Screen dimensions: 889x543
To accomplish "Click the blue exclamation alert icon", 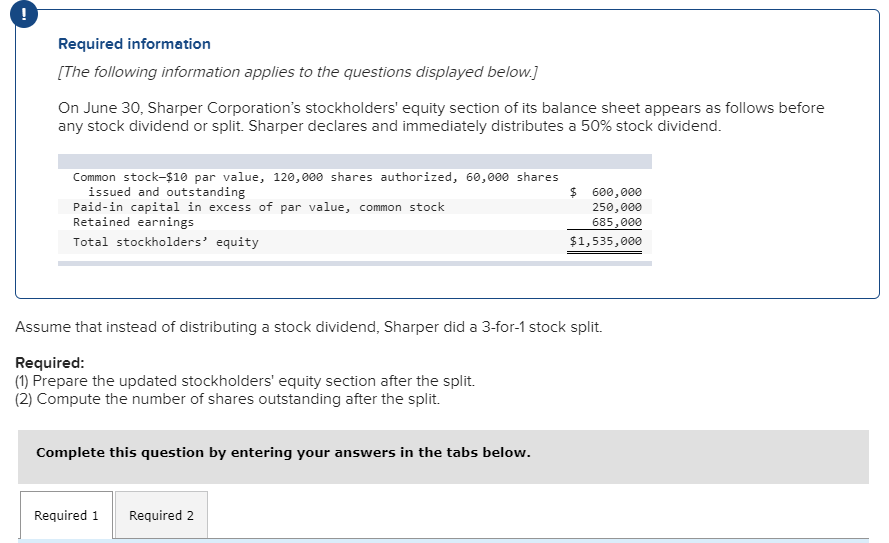I will click(x=24, y=14).
